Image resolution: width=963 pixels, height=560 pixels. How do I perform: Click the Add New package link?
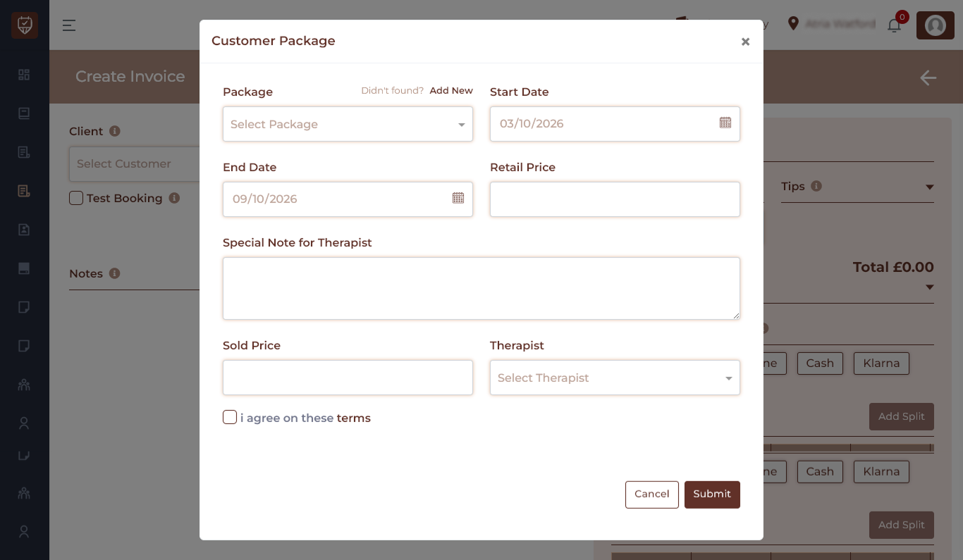(451, 91)
